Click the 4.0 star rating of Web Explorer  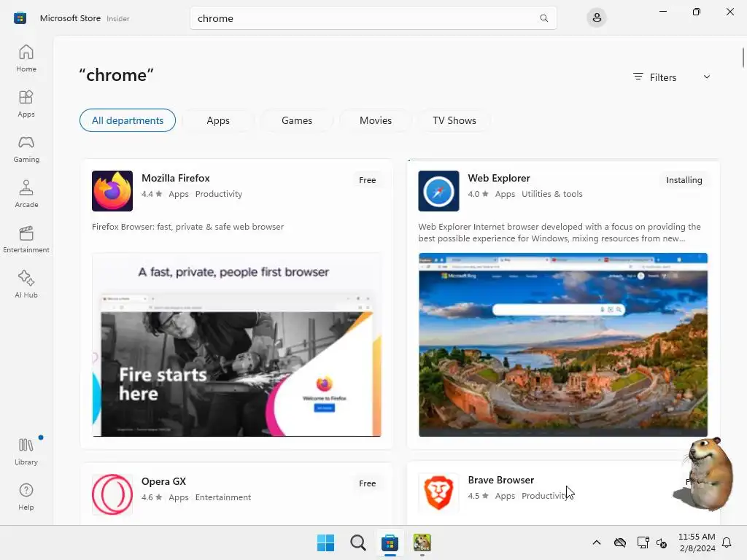click(x=478, y=194)
